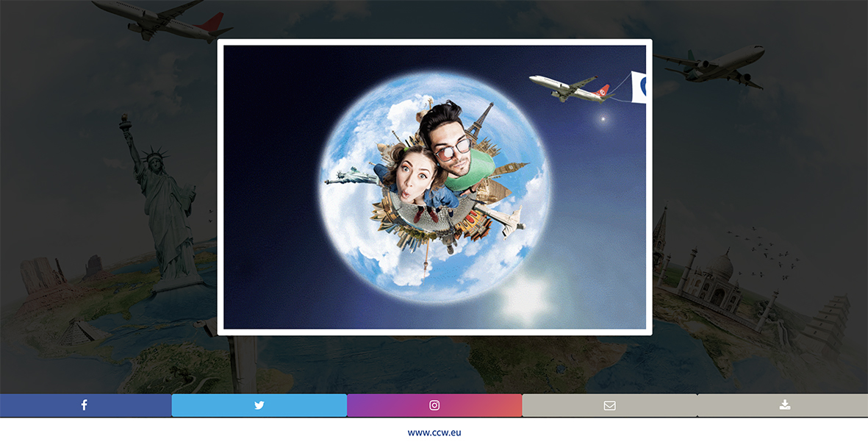Share the photo on Instagram

pyautogui.click(x=434, y=405)
